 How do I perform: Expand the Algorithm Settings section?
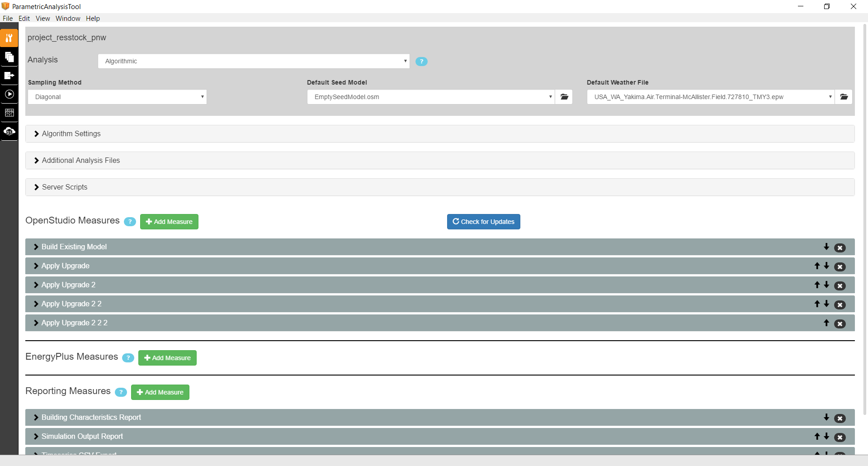[x=71, y=133]
